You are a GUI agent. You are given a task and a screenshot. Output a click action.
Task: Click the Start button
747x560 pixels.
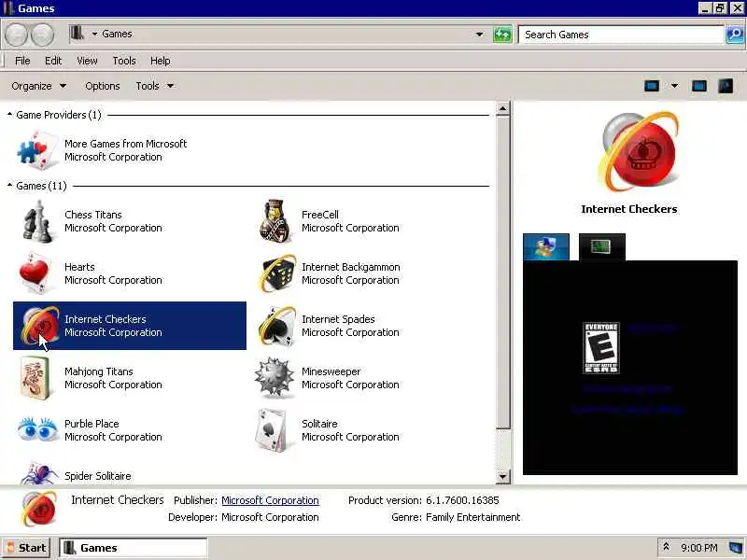[x=26, y=548]
